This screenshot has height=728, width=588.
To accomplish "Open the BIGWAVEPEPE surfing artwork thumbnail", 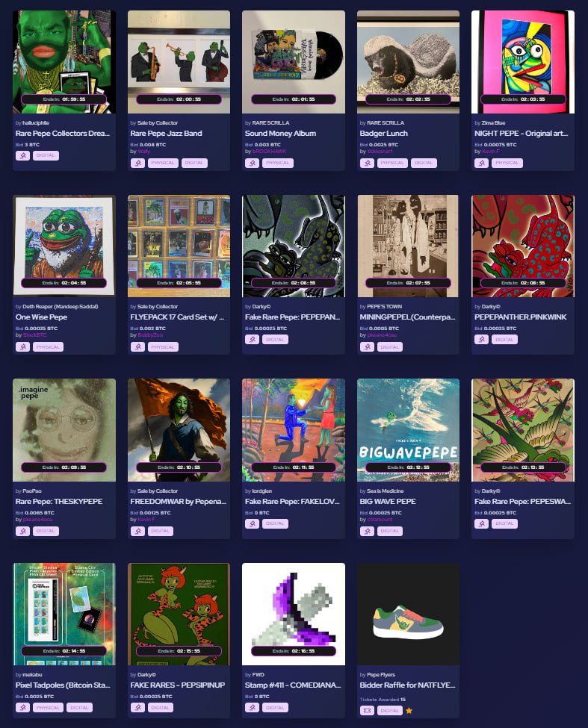I will click(x=408, y=430).
